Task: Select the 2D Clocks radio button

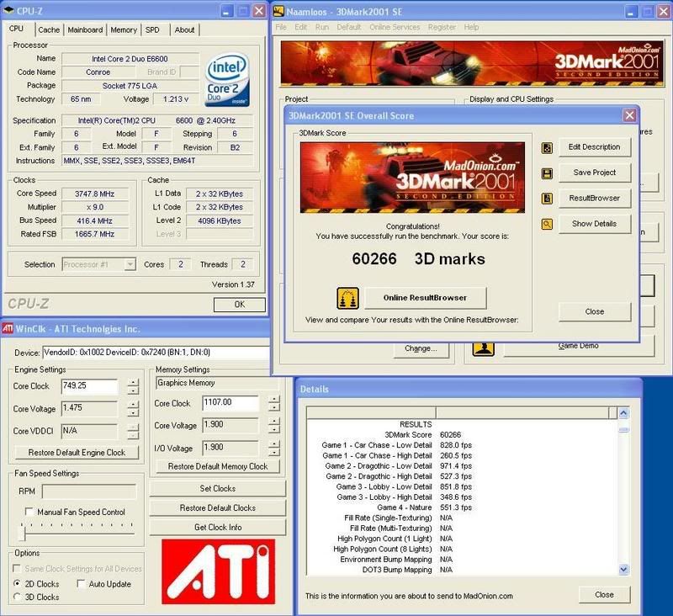Action: 17,584
